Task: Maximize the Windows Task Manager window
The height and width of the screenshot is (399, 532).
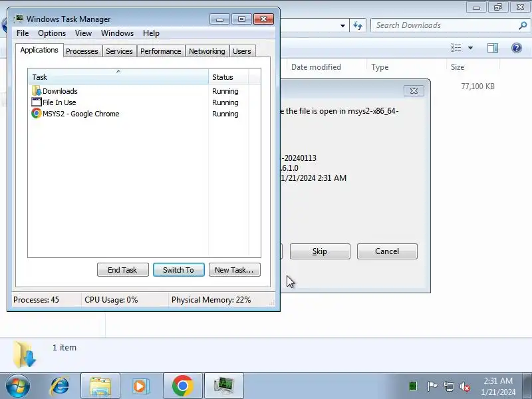Action: tap(241, 19)
